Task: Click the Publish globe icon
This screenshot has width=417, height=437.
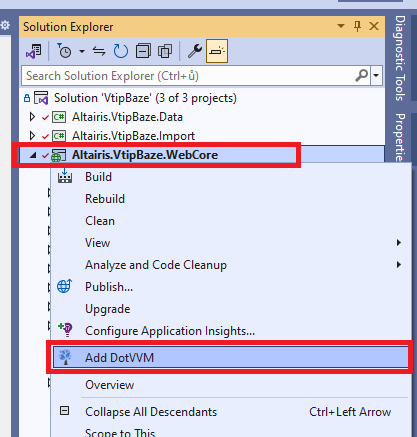Action: [64, 286]
